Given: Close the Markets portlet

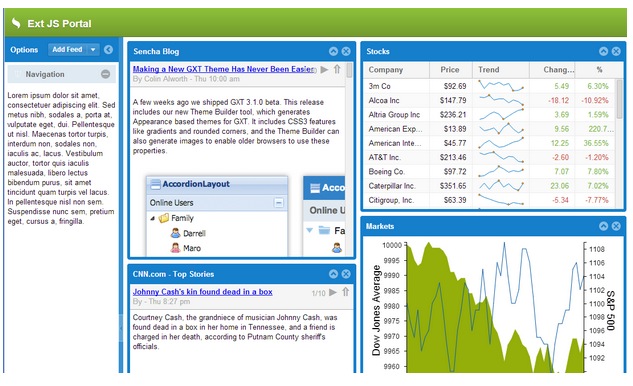Looking at the screenshot, I should pos(616,226).
